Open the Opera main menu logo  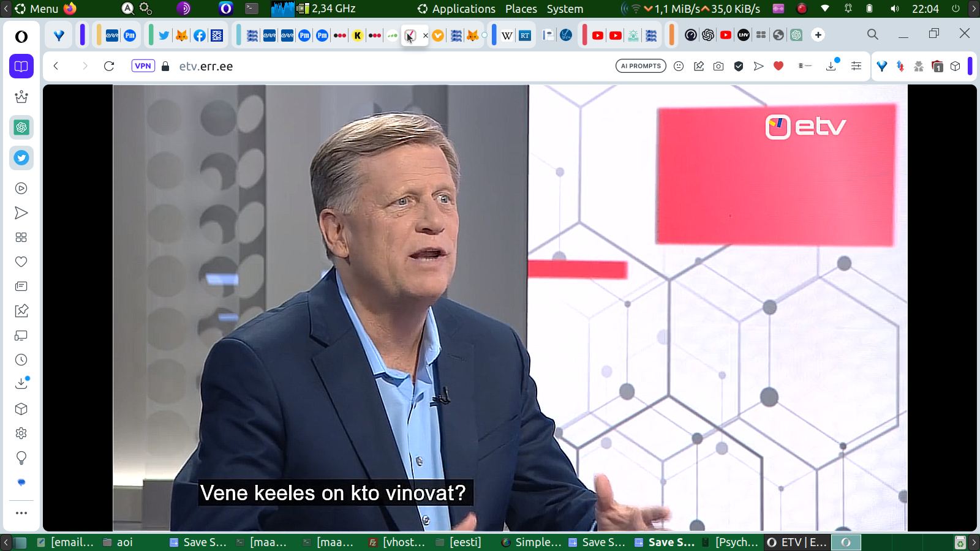click(x=21, y=37)
